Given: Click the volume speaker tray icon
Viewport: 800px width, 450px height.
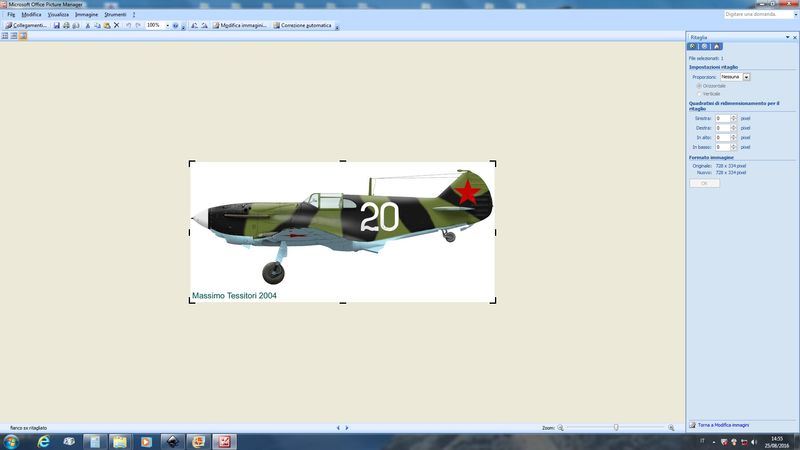Looking at the screenshot, I should click(754, 442).
